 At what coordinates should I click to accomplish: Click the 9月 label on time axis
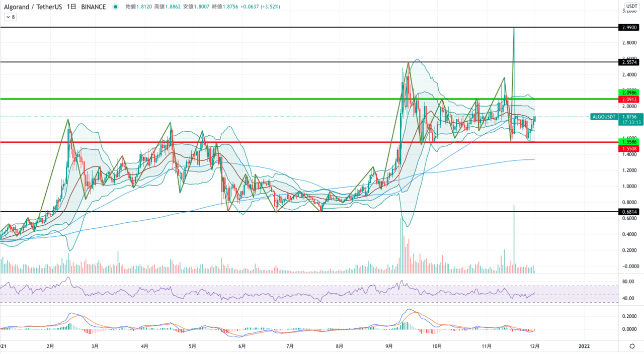[x=389, y=346]
